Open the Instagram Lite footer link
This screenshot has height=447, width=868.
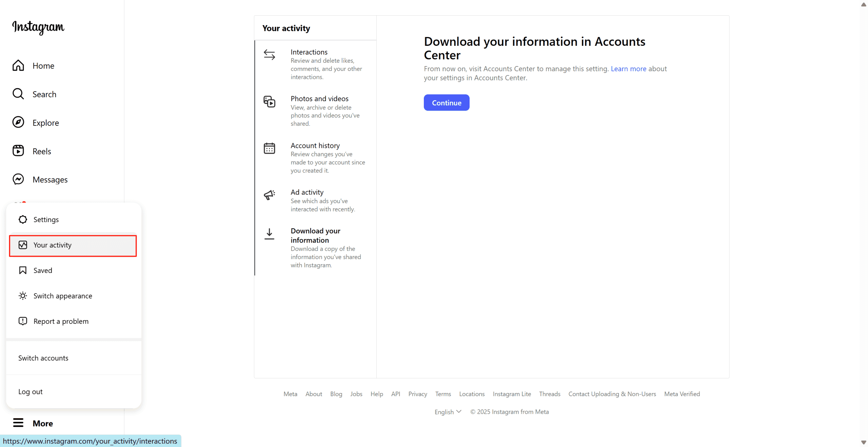point(512,394)
